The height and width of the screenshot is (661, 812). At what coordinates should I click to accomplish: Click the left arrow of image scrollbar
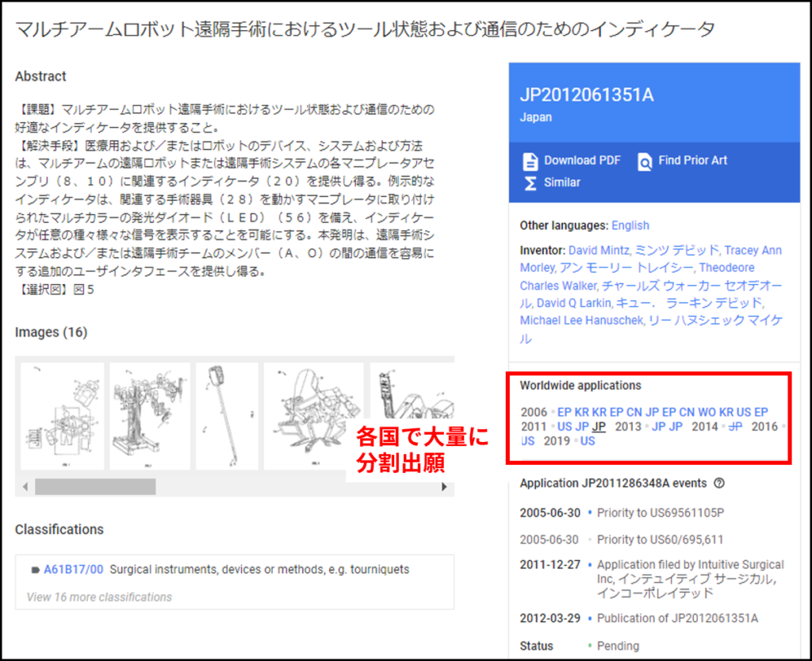point(25,487)
